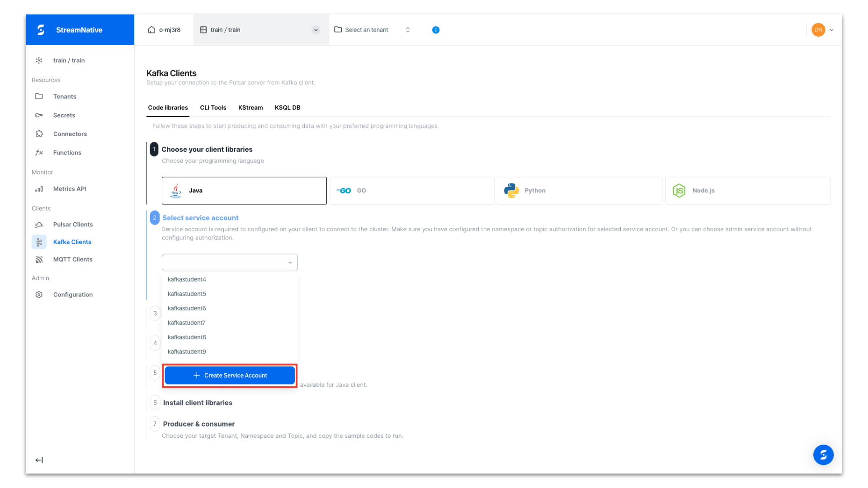The width and height of the screenshot is (868, 488).
Task: Click the Secrets key icon
Action: pos(39,115)
